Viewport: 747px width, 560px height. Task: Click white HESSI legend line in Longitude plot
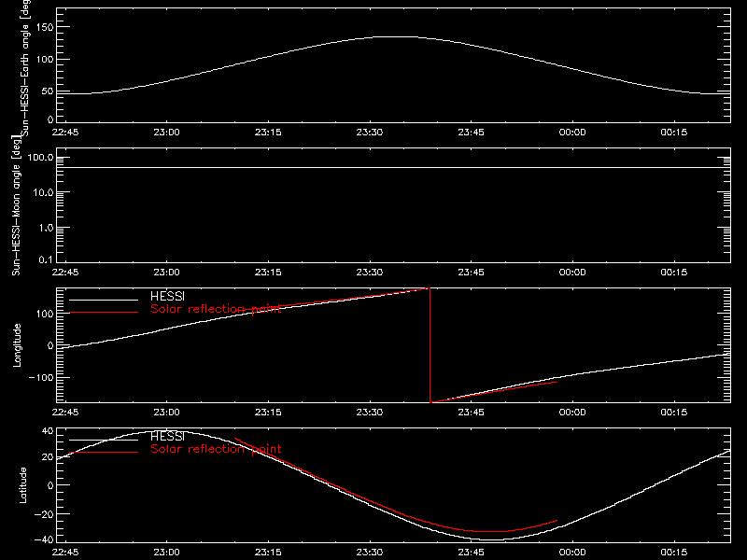point(104,300)
